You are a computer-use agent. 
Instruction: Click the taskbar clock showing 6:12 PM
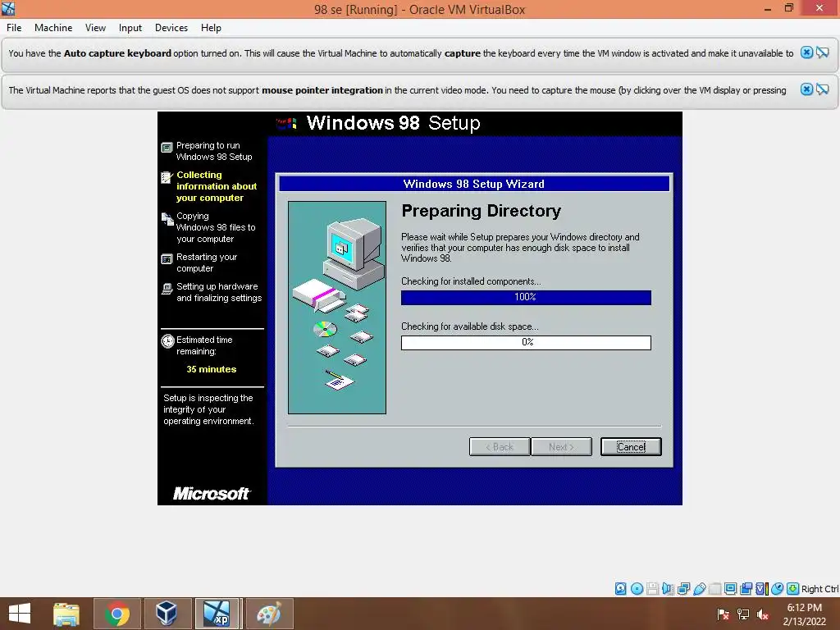804,614
